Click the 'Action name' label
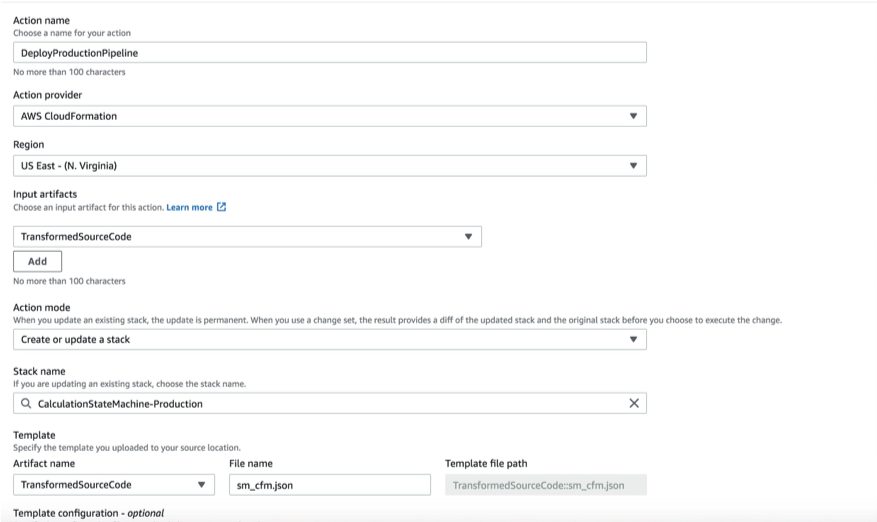The width and height of the screenshot is (877, 522). pyautogui.click(x=41, y=20)
